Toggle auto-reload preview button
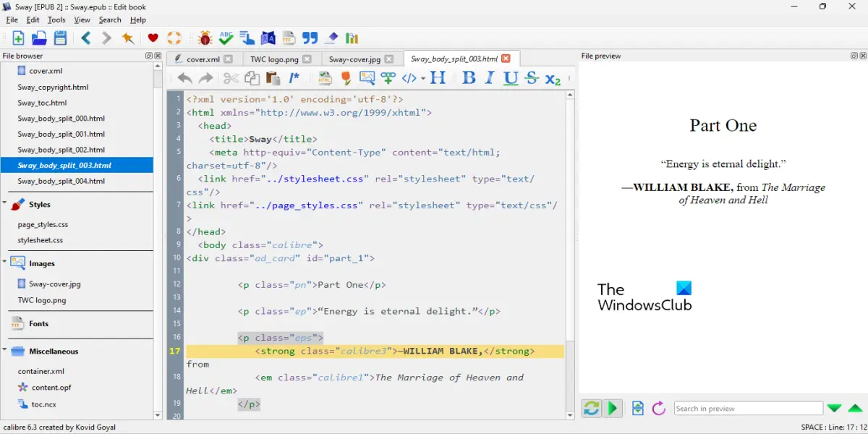Image resolution: width=868 pixels, height=434 pixels. pos(591,409)
